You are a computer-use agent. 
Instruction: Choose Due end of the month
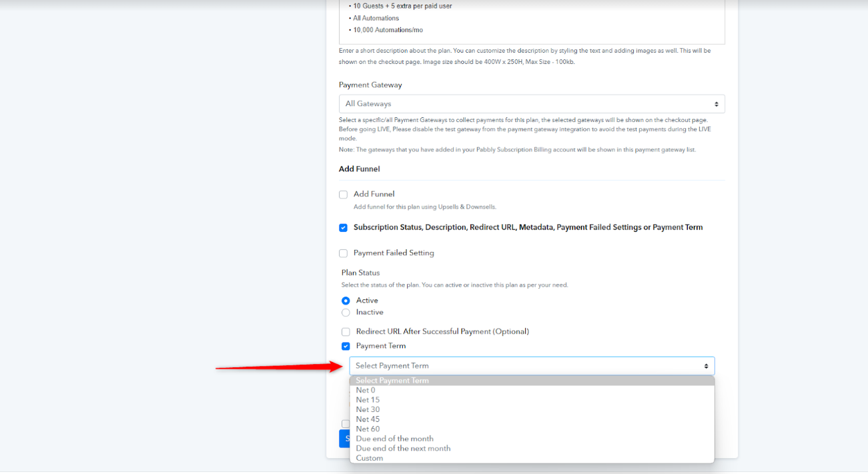pyautogui.click(x=532, y=439)
